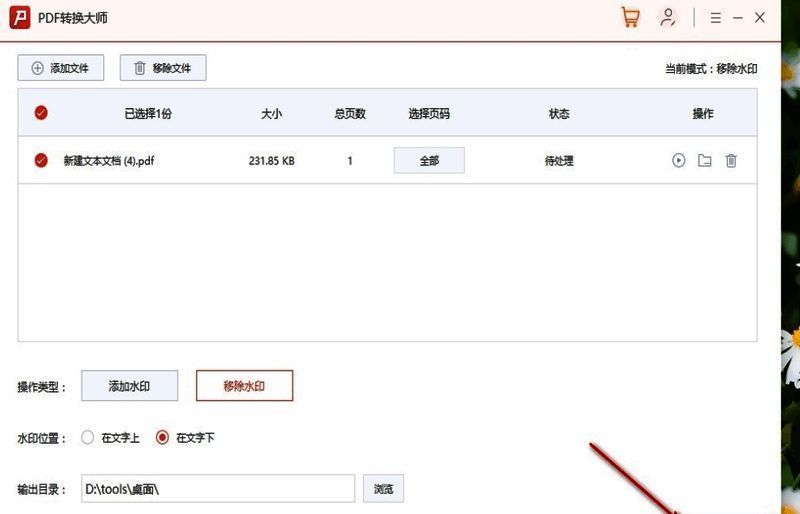This screenshot has height=514, width=800.
Task: Close the PDF转换大师 window
Action: (760, 17)
